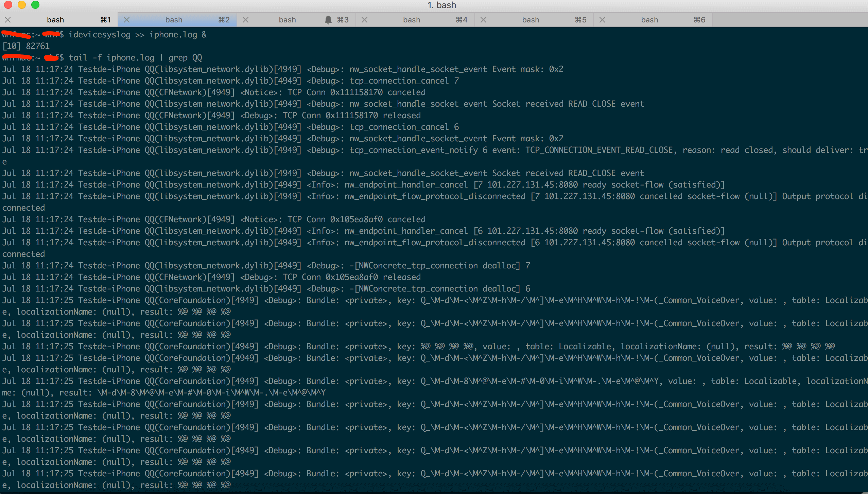Switch to bash tab ⌘2
The image size is (868, 494).
174,20
